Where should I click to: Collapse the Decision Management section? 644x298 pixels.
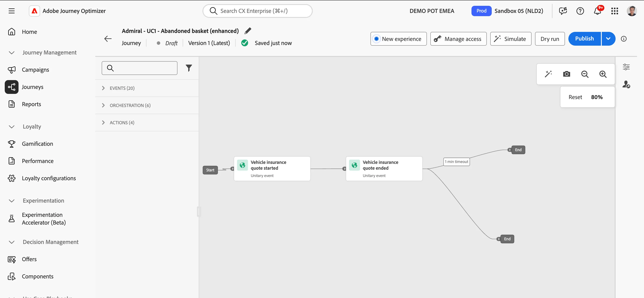(11, 242)
